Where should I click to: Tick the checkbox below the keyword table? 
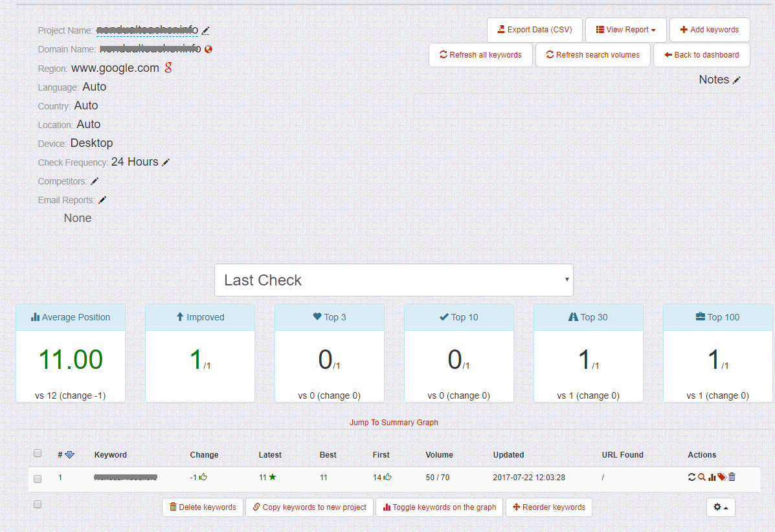[x=38, y=504]
